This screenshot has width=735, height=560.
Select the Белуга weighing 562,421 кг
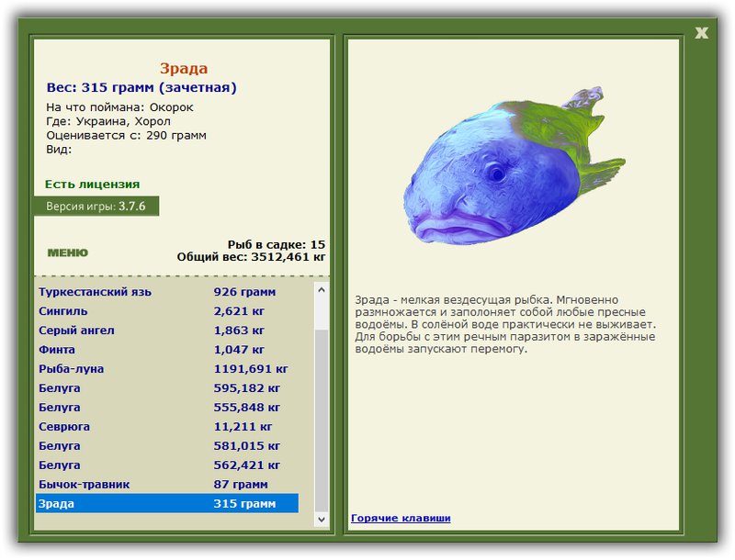(167, 465)
